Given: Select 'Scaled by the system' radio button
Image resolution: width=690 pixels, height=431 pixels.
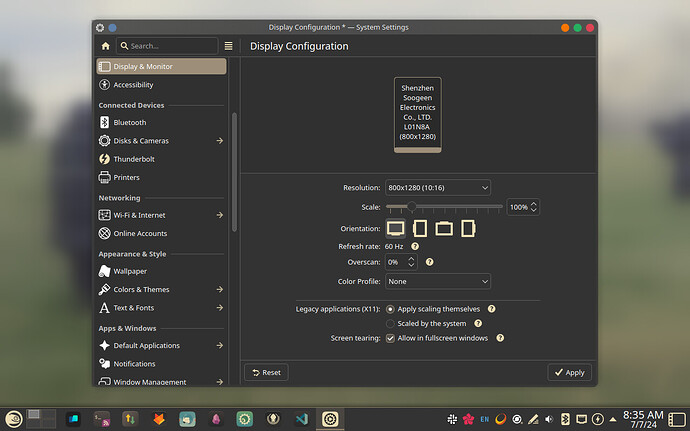Looking at the screenshot, I should (x=390, y=323).
